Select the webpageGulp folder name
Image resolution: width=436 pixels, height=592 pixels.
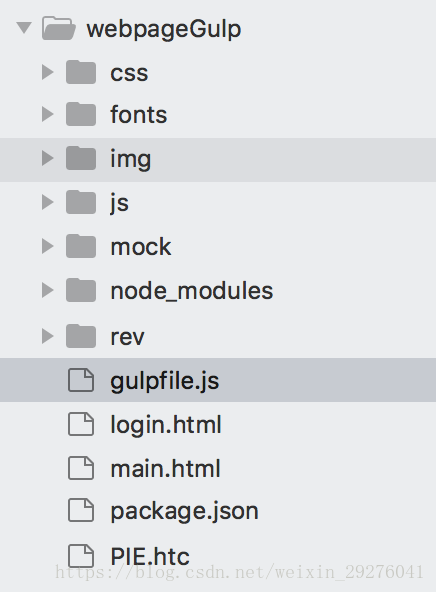tap(164, 30)
